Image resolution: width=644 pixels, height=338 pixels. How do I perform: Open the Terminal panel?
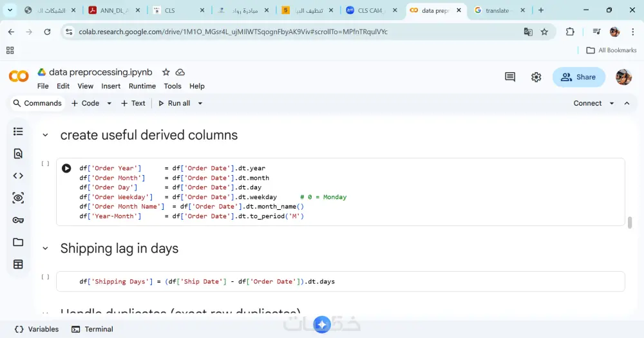click(92, 330)
